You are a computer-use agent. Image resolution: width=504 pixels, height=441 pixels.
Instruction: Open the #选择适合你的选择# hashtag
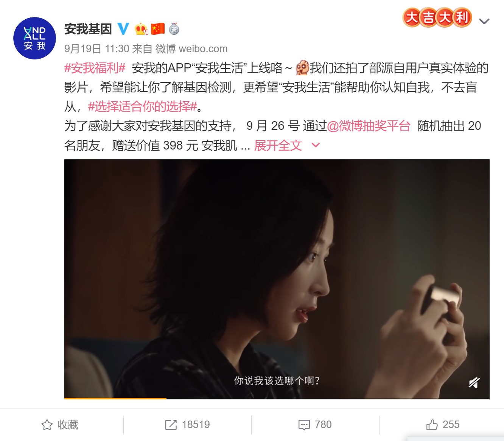(x=143, y=107)
